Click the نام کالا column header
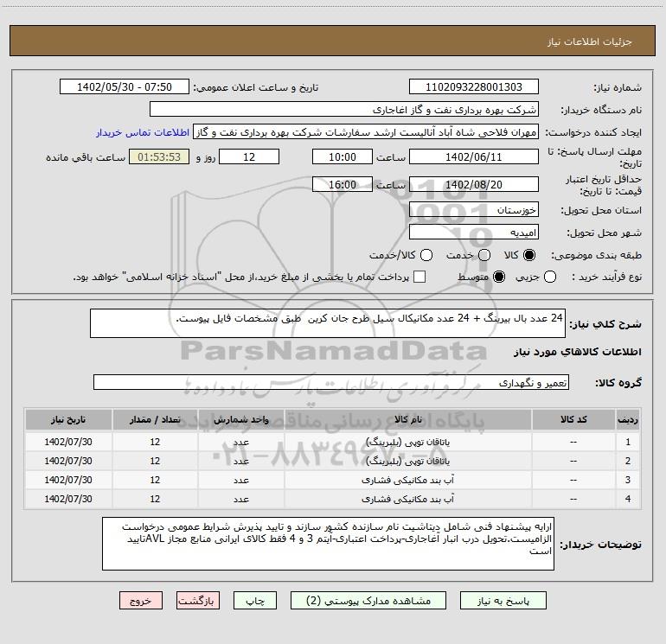 coord(407,419)
